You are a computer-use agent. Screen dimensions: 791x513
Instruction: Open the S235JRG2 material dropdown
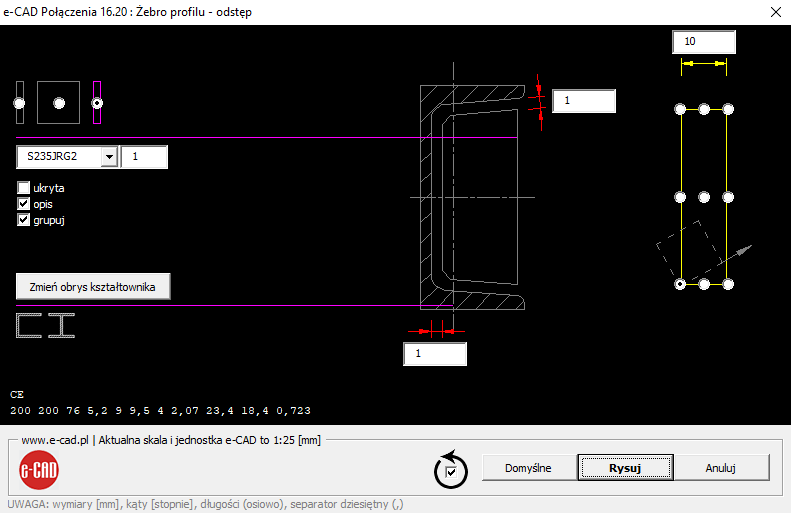tap(109, 157)
